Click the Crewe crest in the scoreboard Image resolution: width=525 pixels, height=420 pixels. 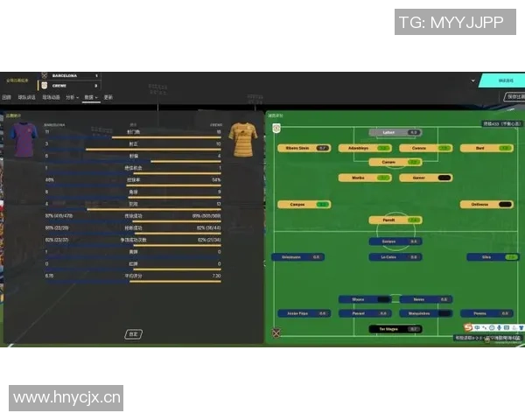pos(45,86)
